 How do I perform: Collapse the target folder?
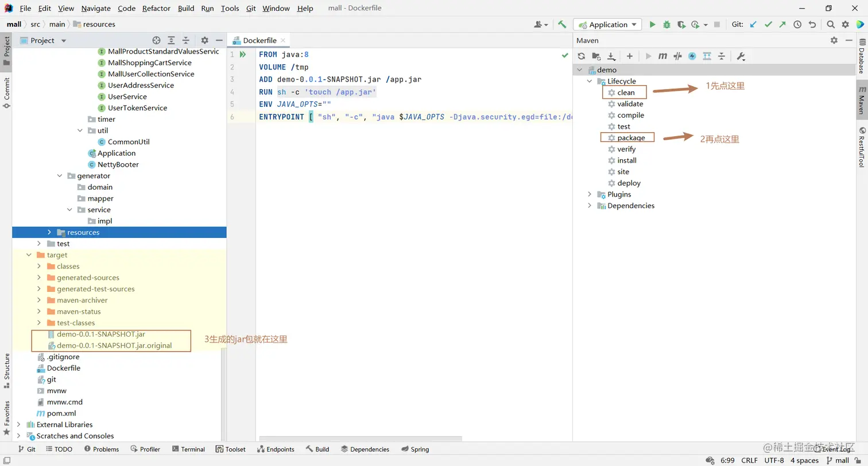click(x=29, y=255)
